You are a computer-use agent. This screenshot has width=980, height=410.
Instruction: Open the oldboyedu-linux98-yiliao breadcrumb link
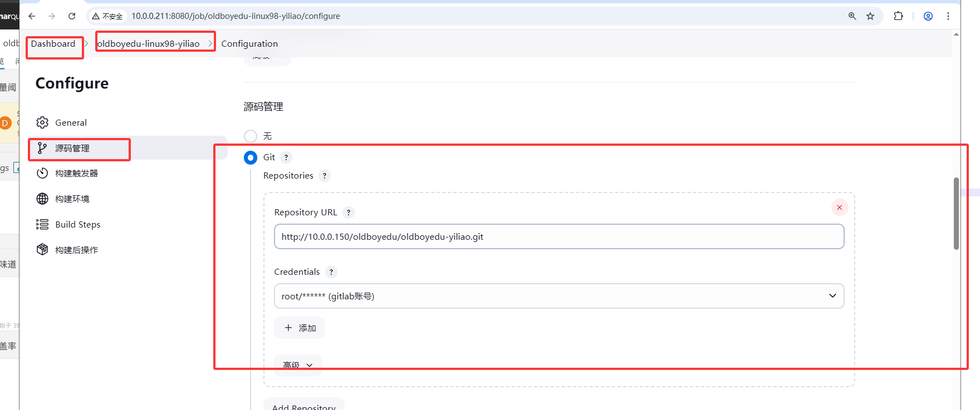[x=148, y=43]
